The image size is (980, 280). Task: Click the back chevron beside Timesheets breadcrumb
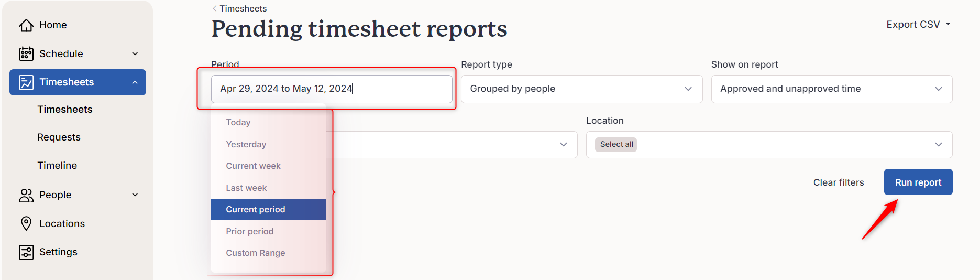point(215,8)
